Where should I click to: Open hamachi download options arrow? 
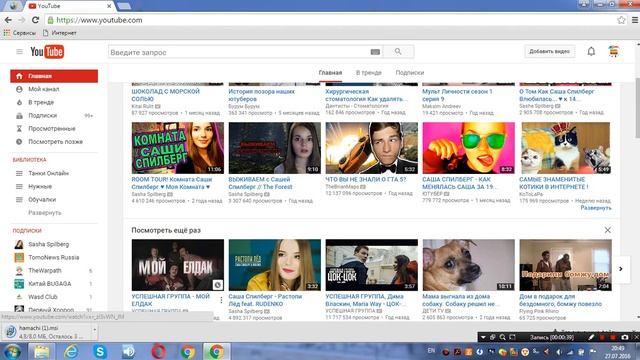coord(95,329)
